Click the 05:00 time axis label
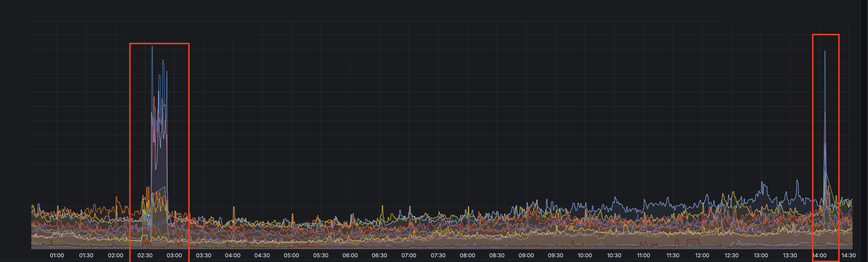868x262 pixels. [x=292, y=255]
